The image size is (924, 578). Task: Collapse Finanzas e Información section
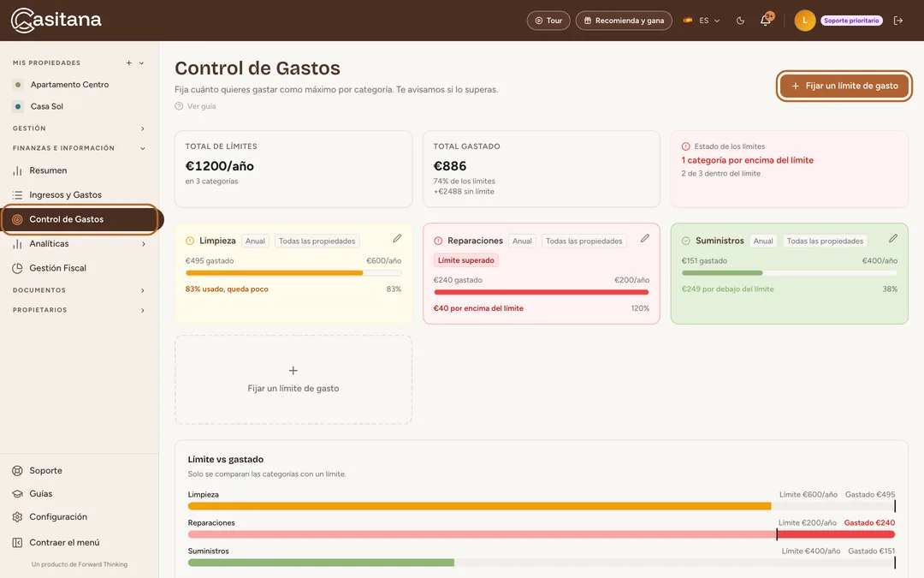pos(143,149)
